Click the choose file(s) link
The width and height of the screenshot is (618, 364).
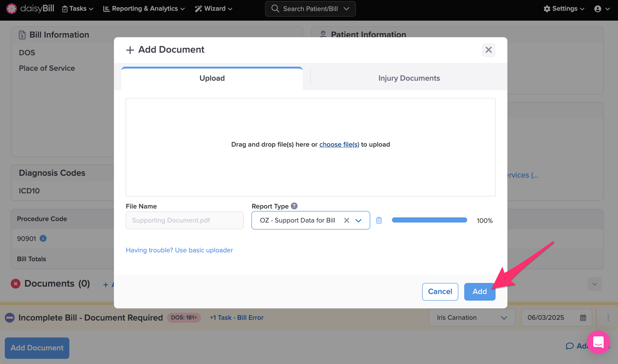tap(339, 144)
